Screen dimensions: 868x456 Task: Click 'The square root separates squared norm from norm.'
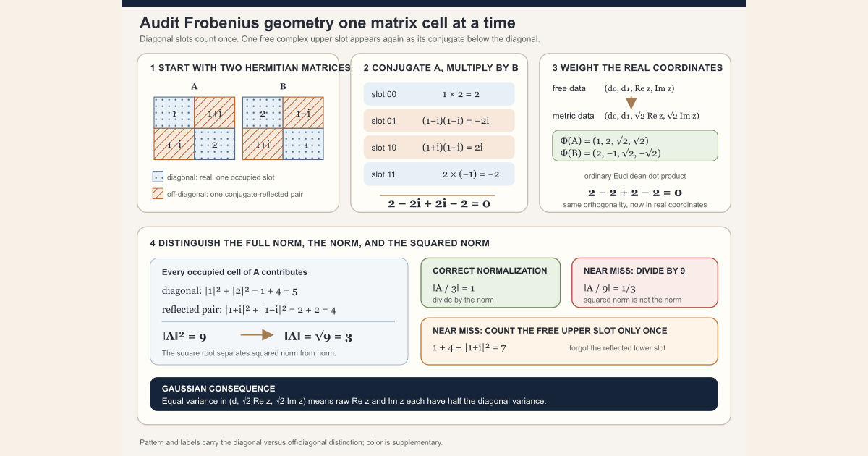point(249,353)
